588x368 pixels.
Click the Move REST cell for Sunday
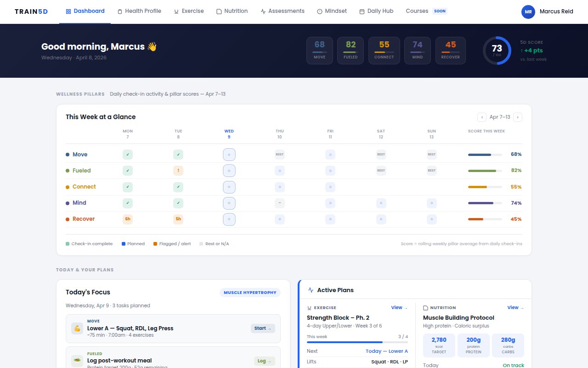[431, 155]
